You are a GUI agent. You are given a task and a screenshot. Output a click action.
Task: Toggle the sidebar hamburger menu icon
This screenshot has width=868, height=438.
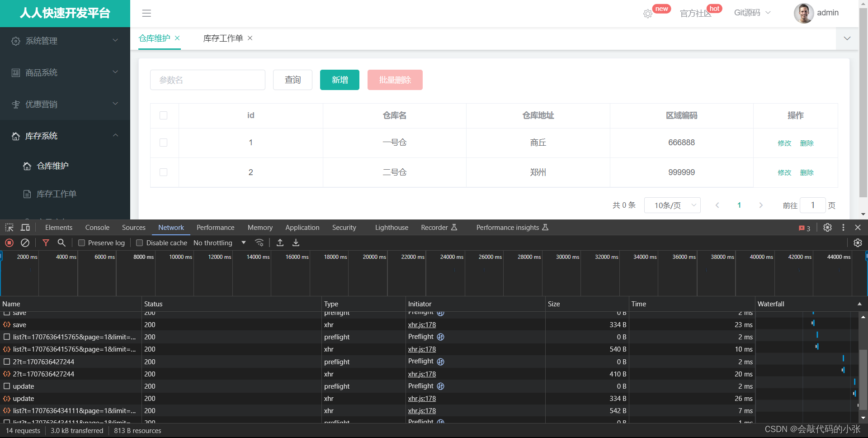(x=146, y=13)
